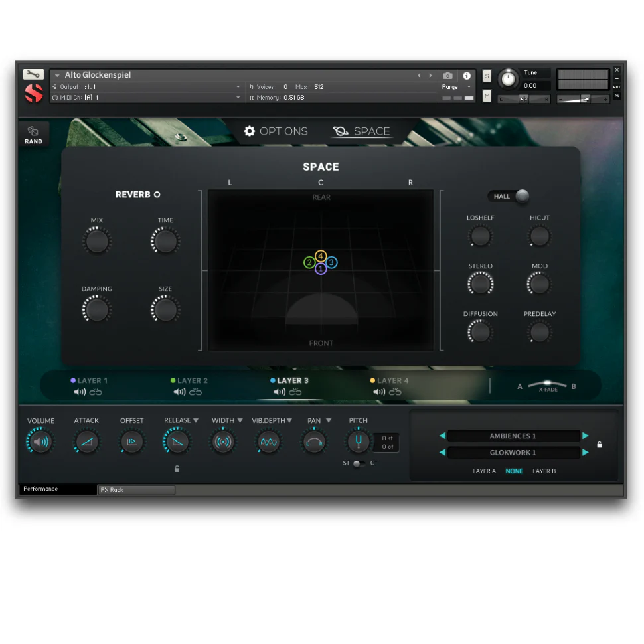Switch to the OPTIONS tab
The width and height of the screenshot is (644, 644).
click(276, 131)
